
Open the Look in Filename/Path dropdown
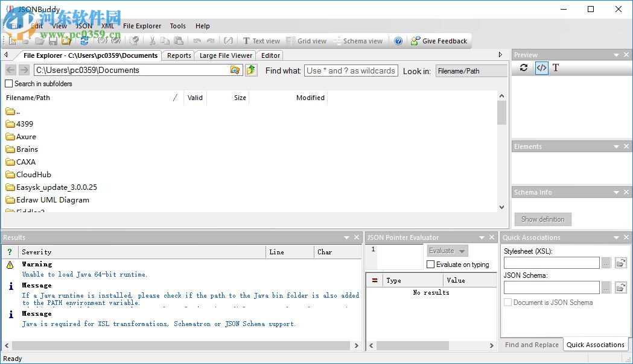(x=471, y=71)
